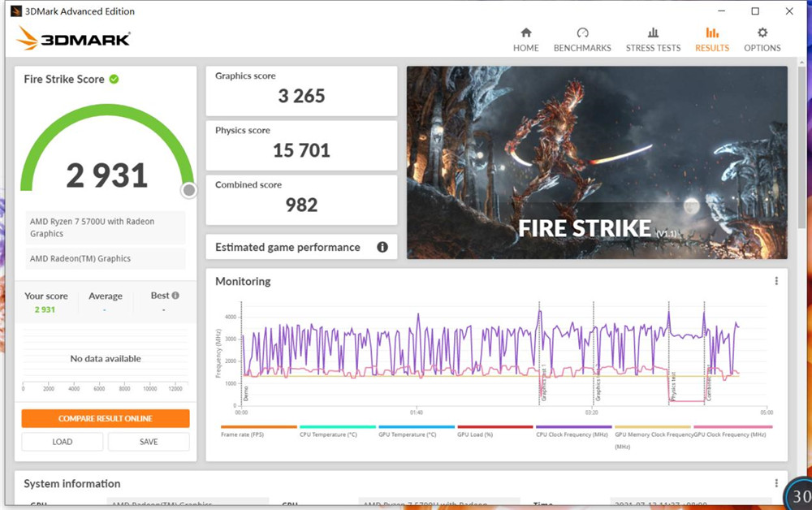This screenshot has width=812, height=510.
Task: Click the SAVE button
Action: coord(149,442)
